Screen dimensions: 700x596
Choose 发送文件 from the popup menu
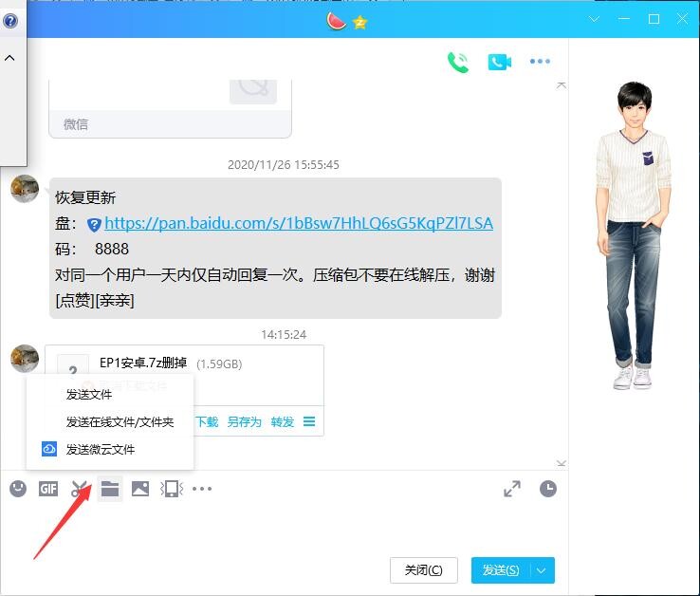(x=89, y=395)
